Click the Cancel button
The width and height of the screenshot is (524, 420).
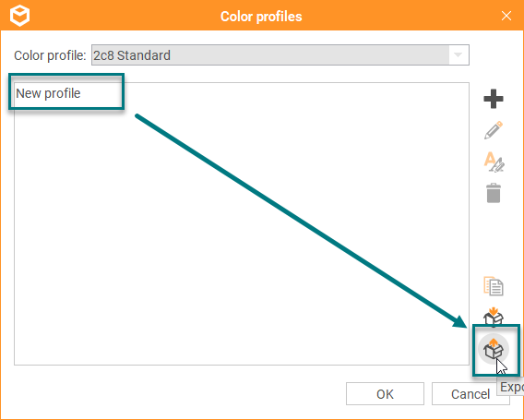(x=470, y=394)
